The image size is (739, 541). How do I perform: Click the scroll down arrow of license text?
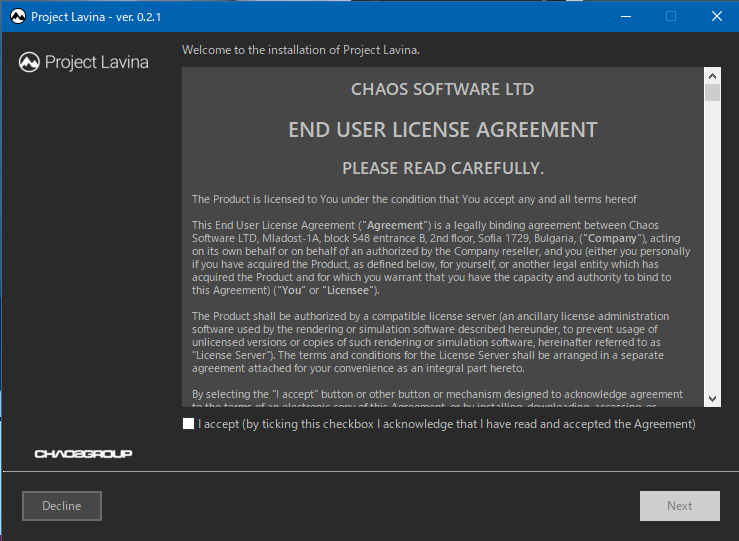point(712,399)
